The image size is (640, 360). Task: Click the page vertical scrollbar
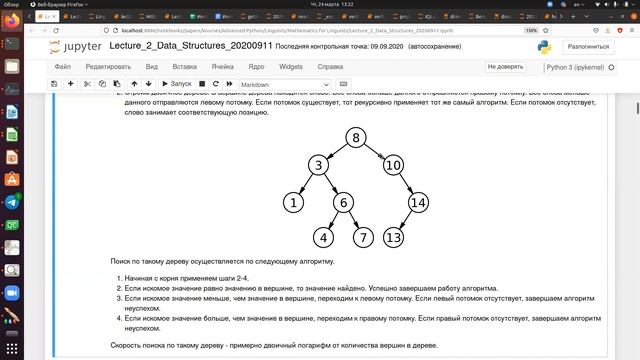(x=638, y=109)
